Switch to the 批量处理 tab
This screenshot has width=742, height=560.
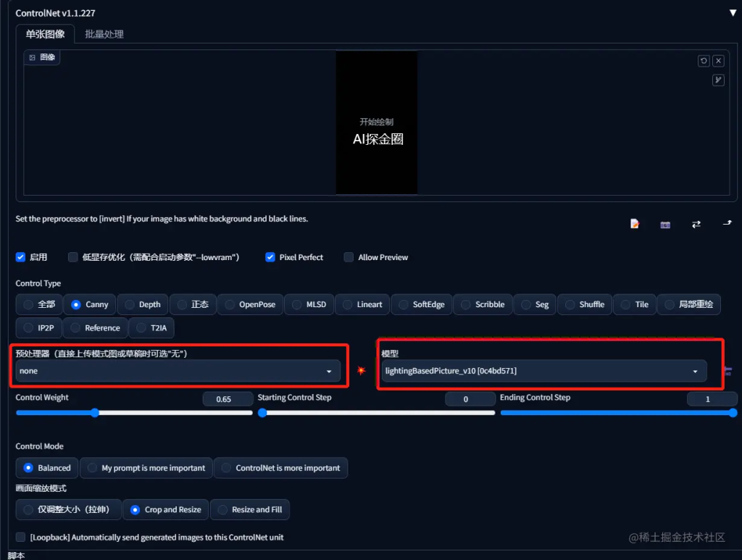pos(104,34)
